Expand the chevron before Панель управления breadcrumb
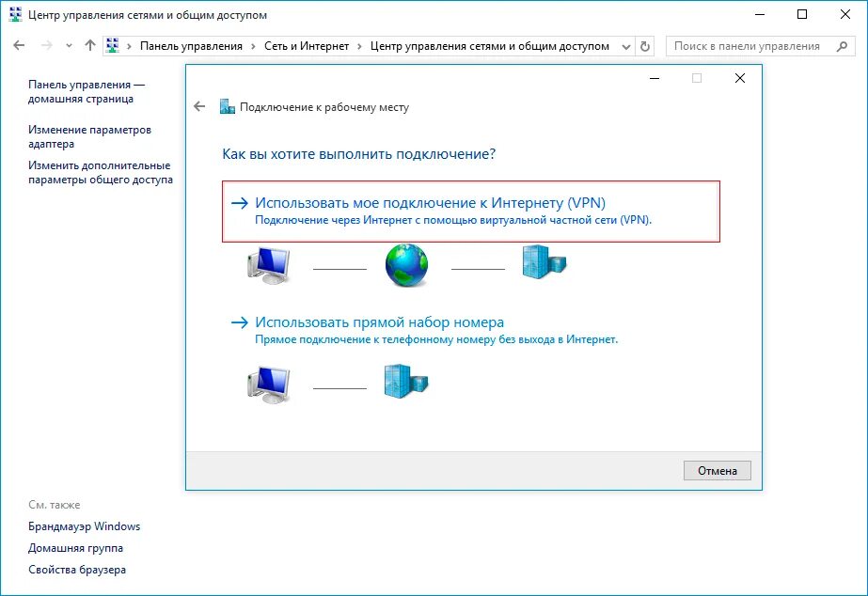The height and width of the screenshot is (596, 868). coord(129,46)
